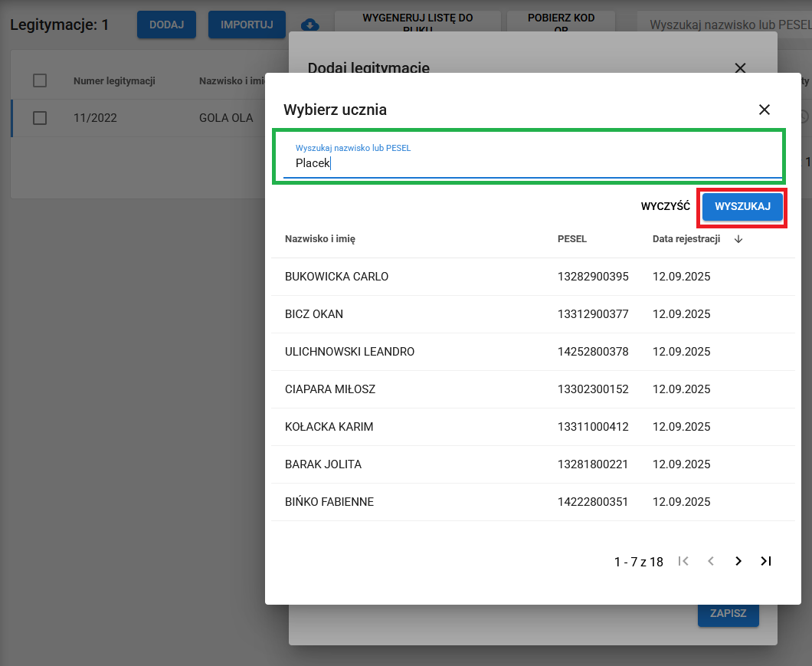Go to first page of students

[683, 561]
